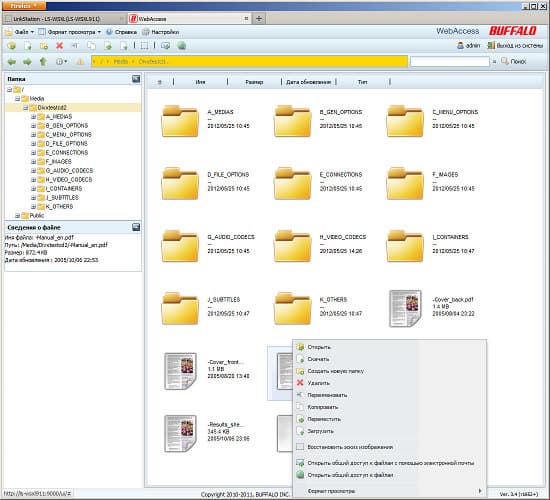Viewport: 550px width, 500px height.
Task: Sort by the Размер column header
Action: pos(254,82)
